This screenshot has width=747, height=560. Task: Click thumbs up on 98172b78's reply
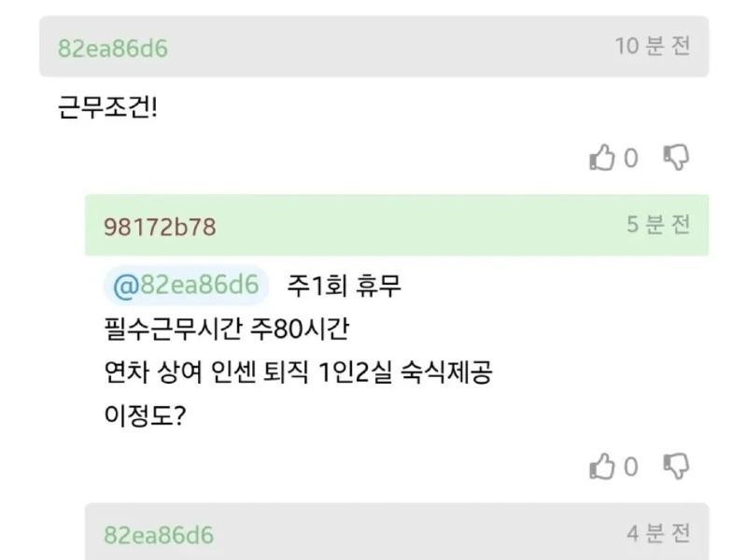point(602,467)
